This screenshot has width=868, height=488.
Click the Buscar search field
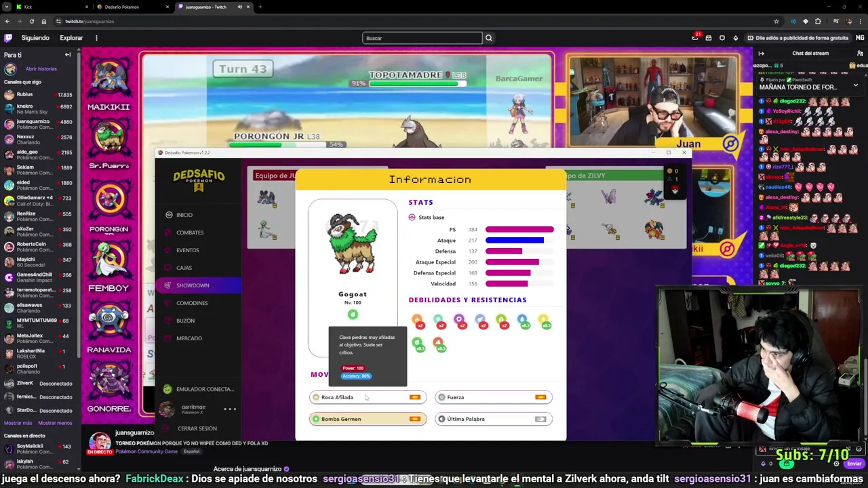click(x=422, y=38)
